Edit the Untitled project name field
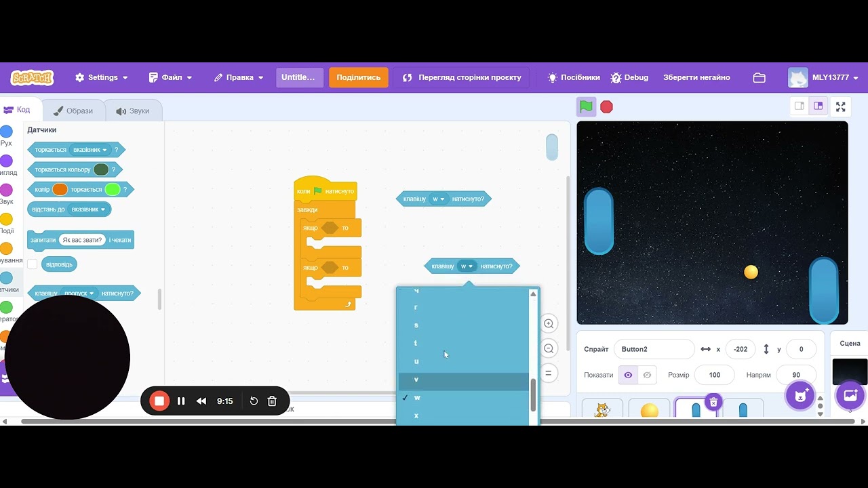This screenshot has width=868, height=488. [299, 77]
